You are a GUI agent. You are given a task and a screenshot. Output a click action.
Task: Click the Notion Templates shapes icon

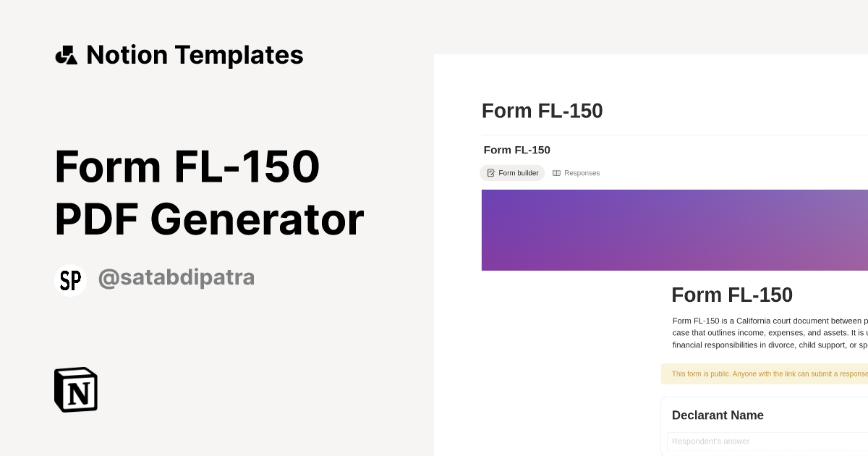point(66,55)
